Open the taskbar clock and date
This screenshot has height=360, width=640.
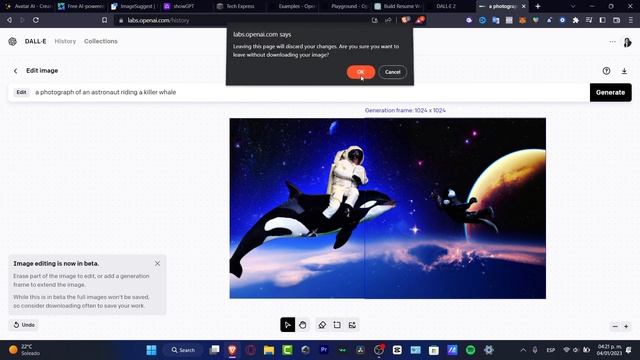pos(609,350)
